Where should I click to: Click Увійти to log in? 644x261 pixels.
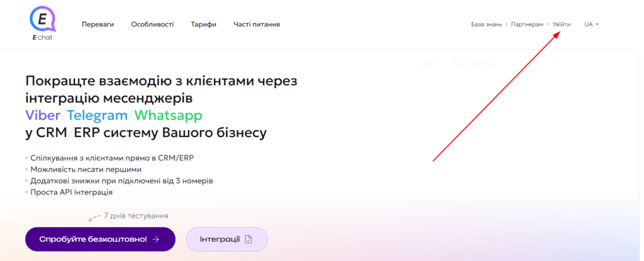562,25
